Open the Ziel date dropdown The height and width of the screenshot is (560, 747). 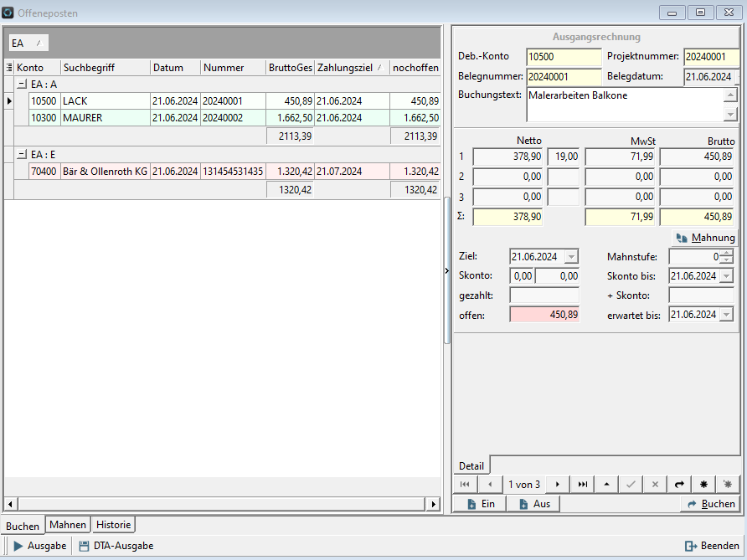coord(571,257)
